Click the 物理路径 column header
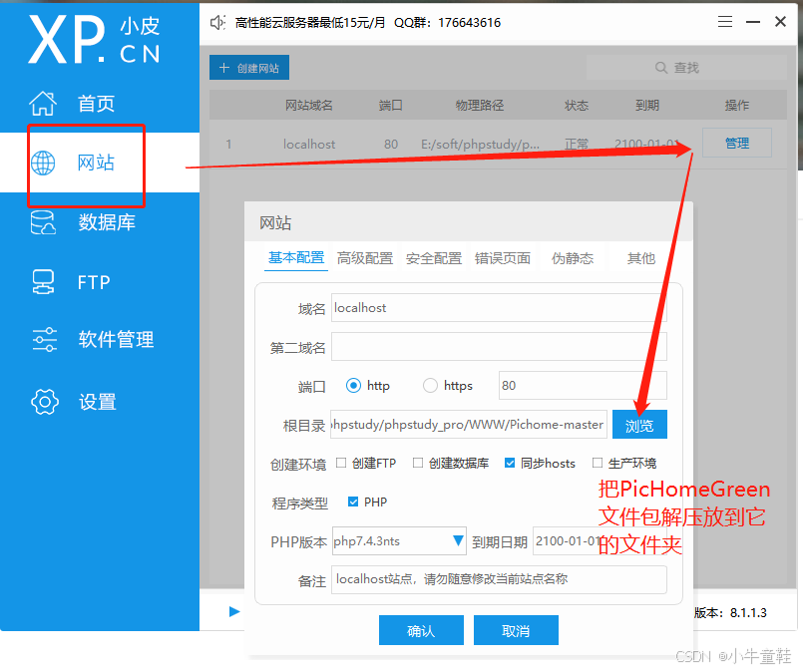Viewport: 803px width, 672px height. pyautogui.click(x=480, y=106)
